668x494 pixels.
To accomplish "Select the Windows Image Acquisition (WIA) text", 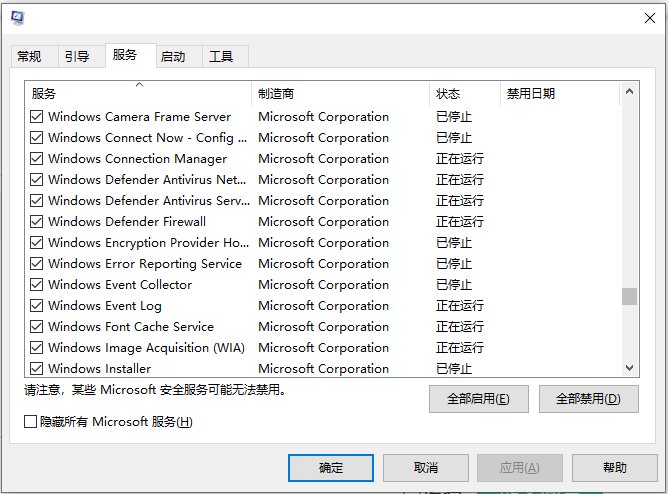I will point(146,348).
